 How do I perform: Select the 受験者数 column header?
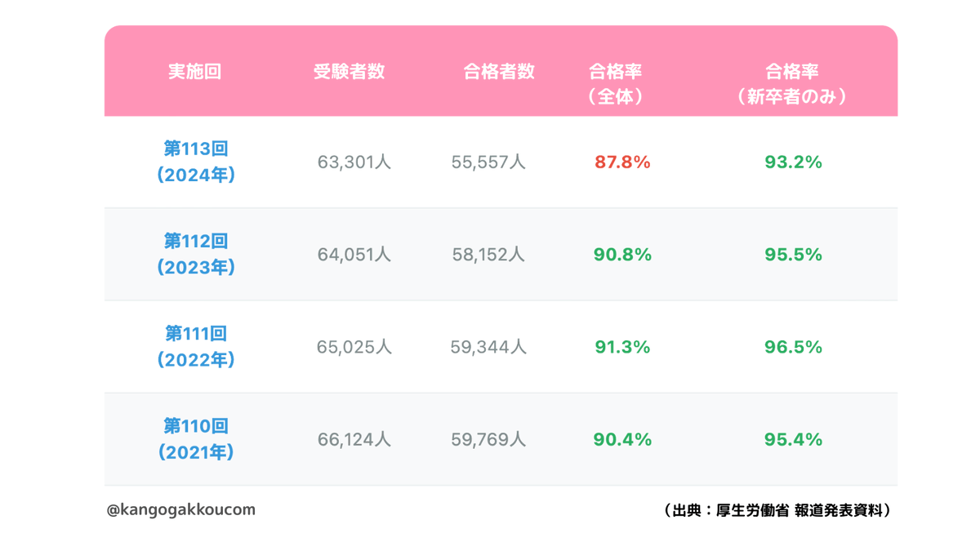(x=349, y=72)
